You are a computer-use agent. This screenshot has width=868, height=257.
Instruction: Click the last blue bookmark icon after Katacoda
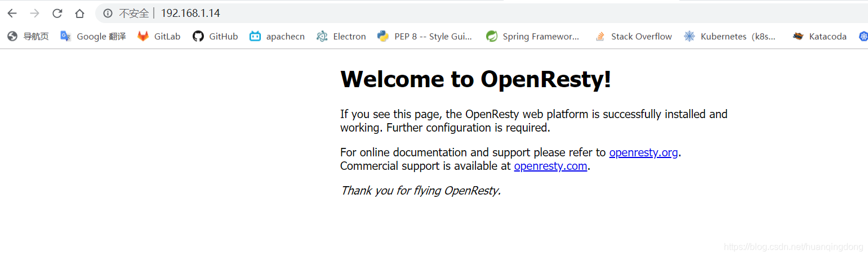point(863,37)
